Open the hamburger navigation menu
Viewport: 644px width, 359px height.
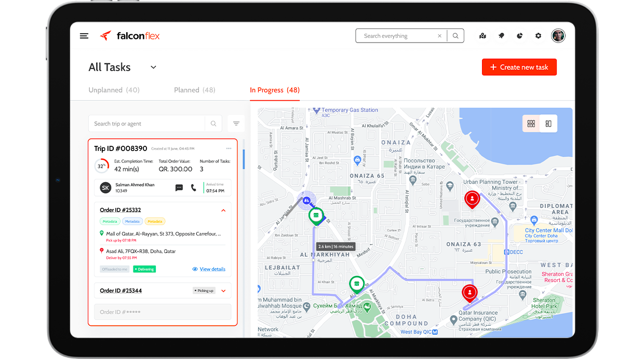click(84, 36)
